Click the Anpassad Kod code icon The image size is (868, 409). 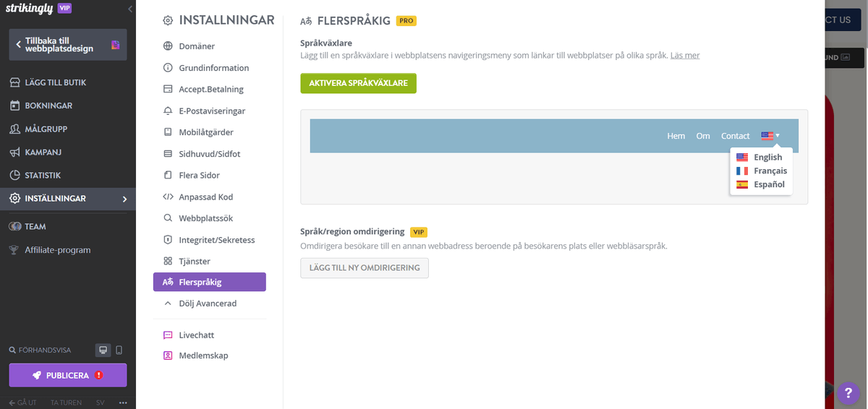click(x=168, y=197)
